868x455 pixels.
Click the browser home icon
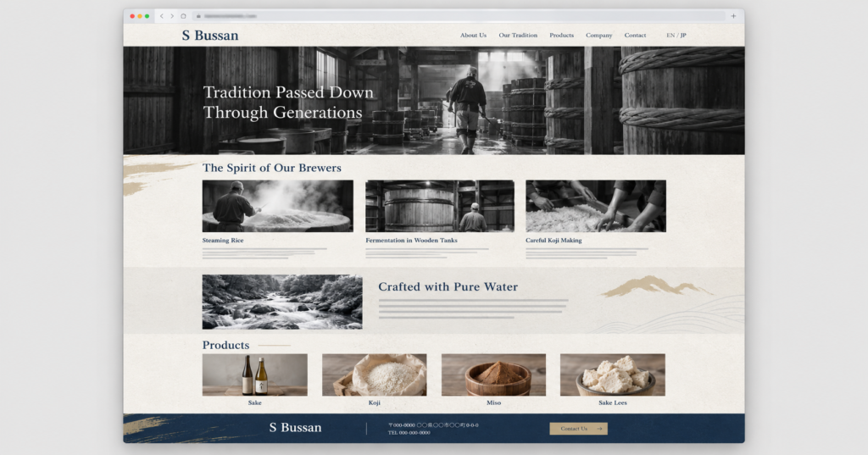[183, 16]
